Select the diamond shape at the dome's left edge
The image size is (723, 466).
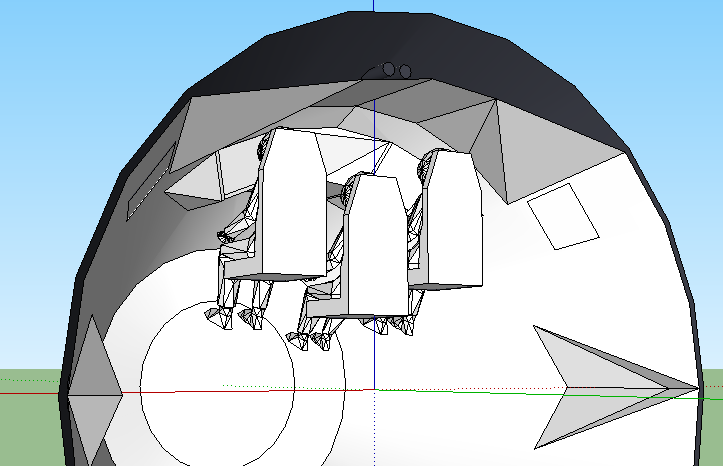coord(95,390)
